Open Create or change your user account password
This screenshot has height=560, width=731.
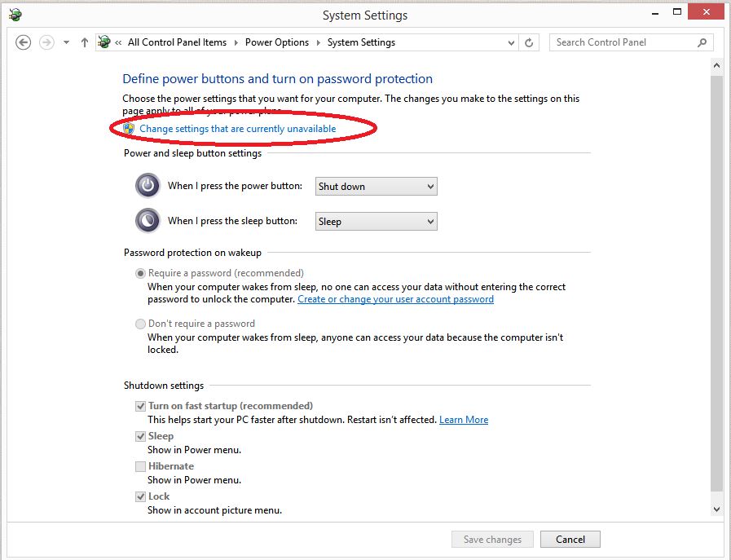pyautogui.click(x=396, y=299)
